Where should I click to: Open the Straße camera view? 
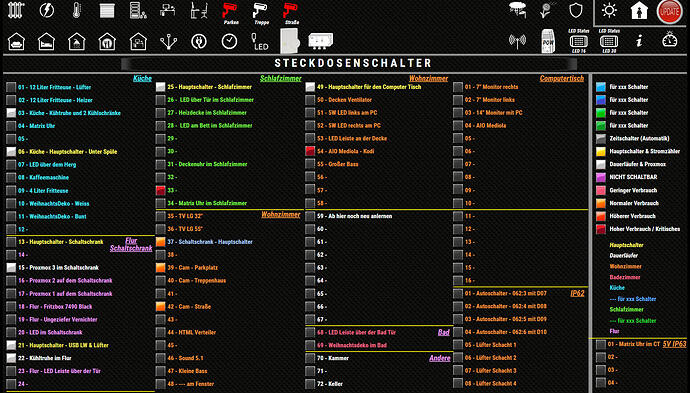pos(290,13)
